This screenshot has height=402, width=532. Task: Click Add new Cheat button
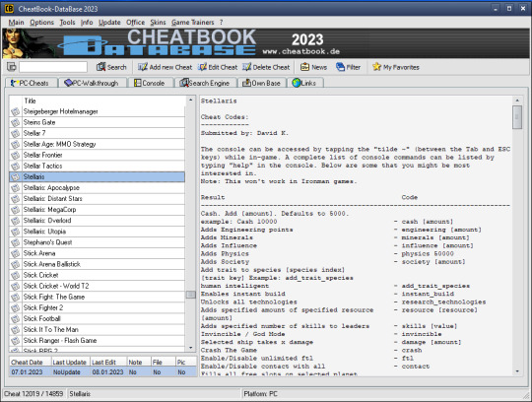click(165, 67)
